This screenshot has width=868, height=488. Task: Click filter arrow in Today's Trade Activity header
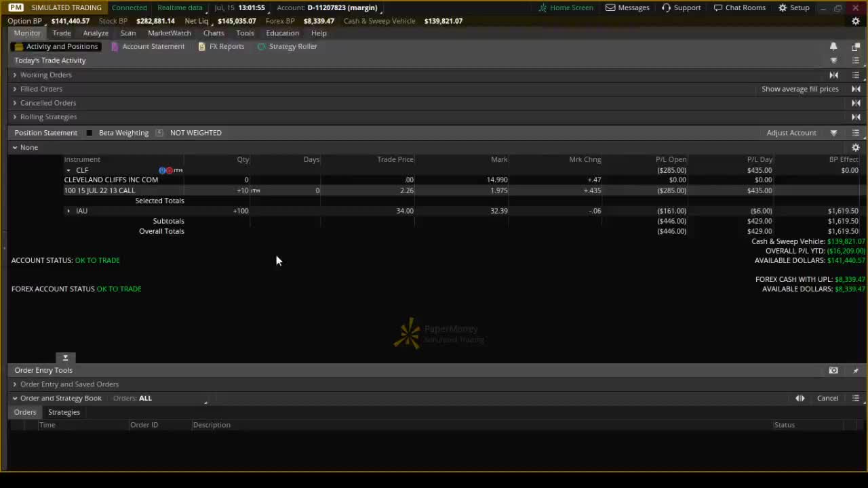coord(833,60)
